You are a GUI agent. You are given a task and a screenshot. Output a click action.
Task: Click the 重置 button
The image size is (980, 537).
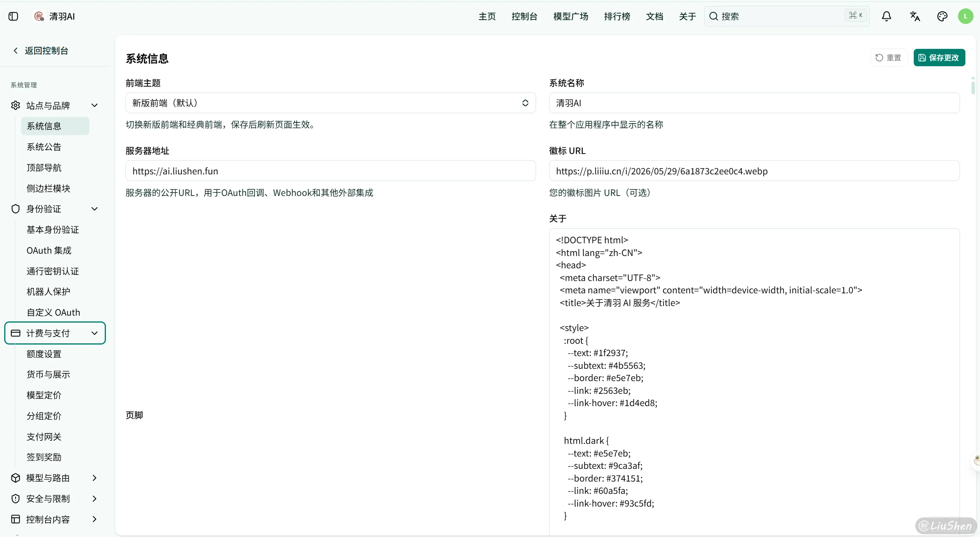[x=889, y=58]
